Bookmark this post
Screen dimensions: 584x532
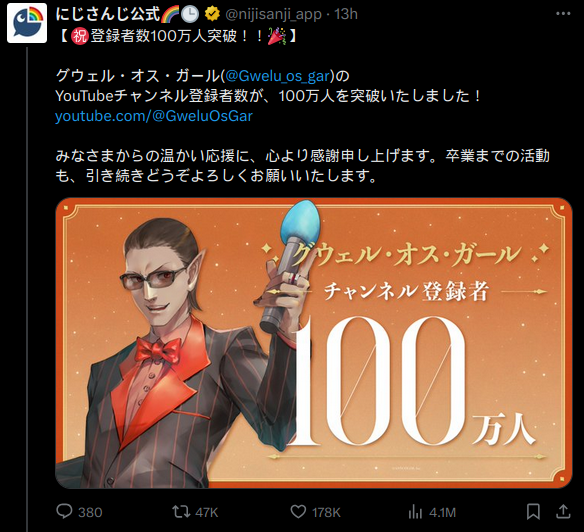coord(533,512)
